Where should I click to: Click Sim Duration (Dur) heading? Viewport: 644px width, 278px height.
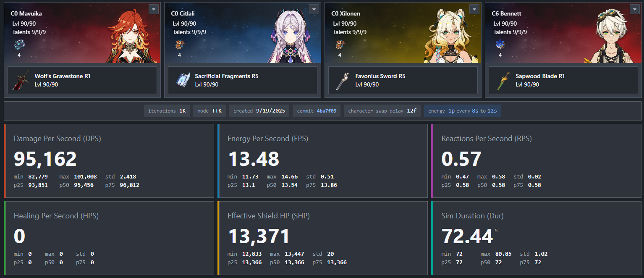(x=473, y=216)
